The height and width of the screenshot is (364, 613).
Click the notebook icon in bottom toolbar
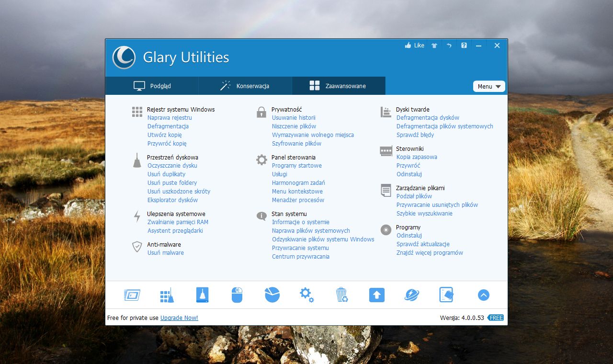[x=446, y=295]
